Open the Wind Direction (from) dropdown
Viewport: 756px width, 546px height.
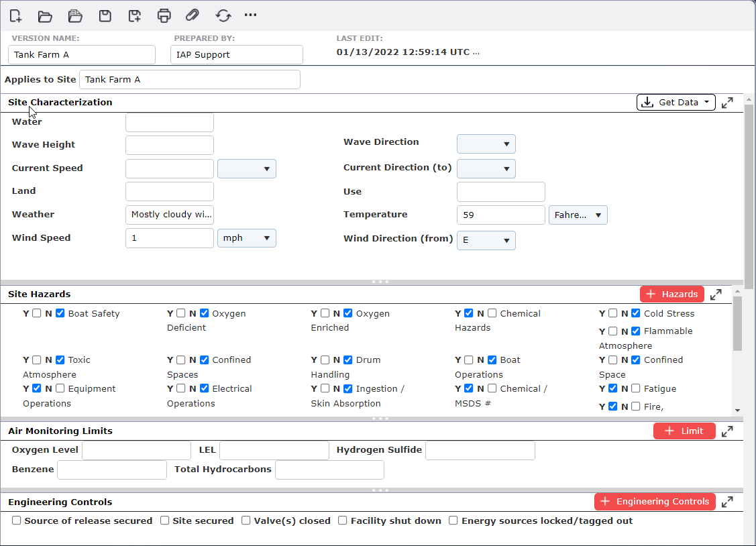click(x=486, y=240)
